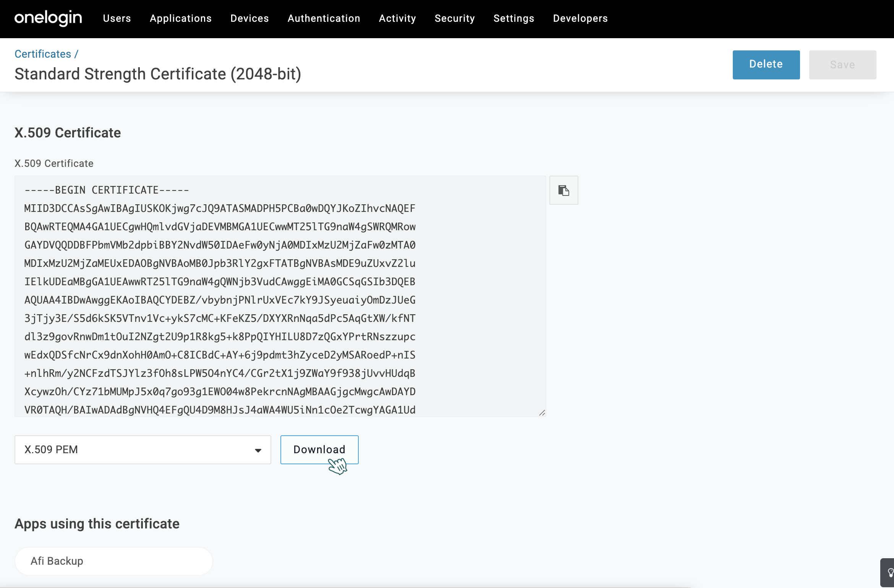
Task: Open the Users menu
Action: pos(117,18)
